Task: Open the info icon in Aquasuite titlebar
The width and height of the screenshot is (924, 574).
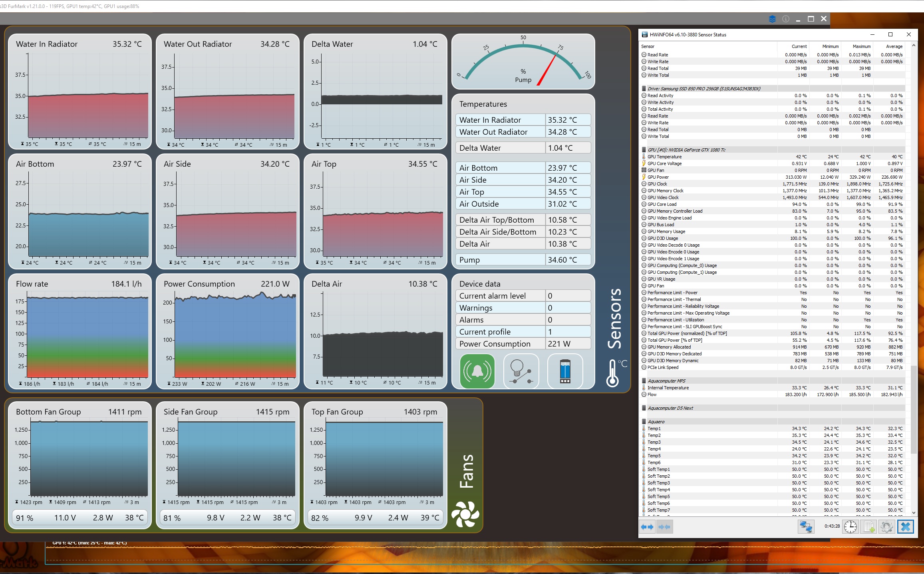Action: click(785, 19)
